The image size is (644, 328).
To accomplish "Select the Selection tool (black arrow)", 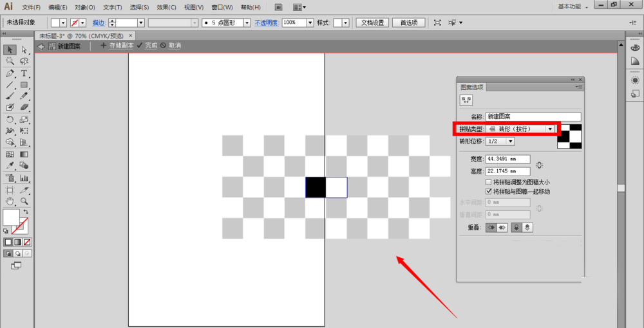I will 10,50.
